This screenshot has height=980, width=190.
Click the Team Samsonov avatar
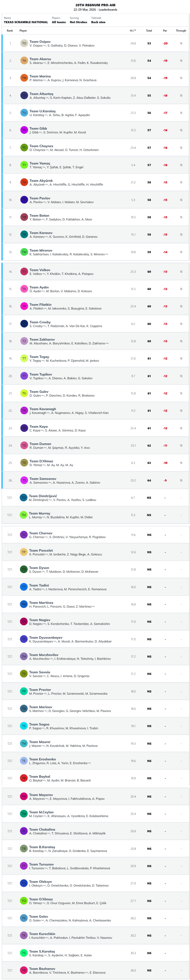point(24,480)
